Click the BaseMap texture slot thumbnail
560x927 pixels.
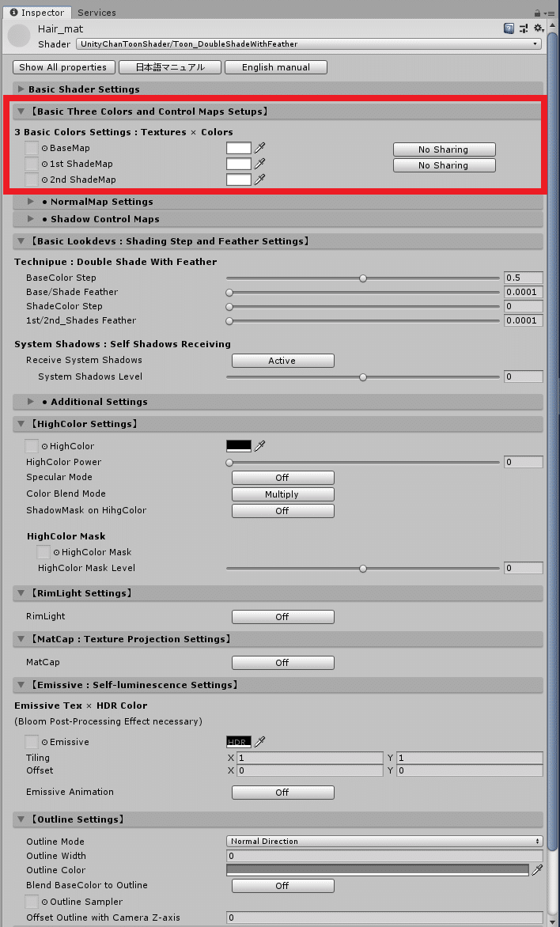point(32,148)
